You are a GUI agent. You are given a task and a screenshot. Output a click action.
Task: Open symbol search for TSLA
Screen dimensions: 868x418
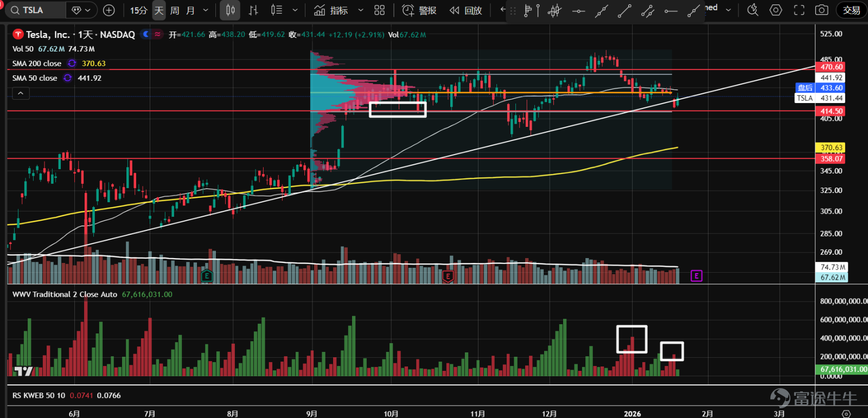pos(36,10)
